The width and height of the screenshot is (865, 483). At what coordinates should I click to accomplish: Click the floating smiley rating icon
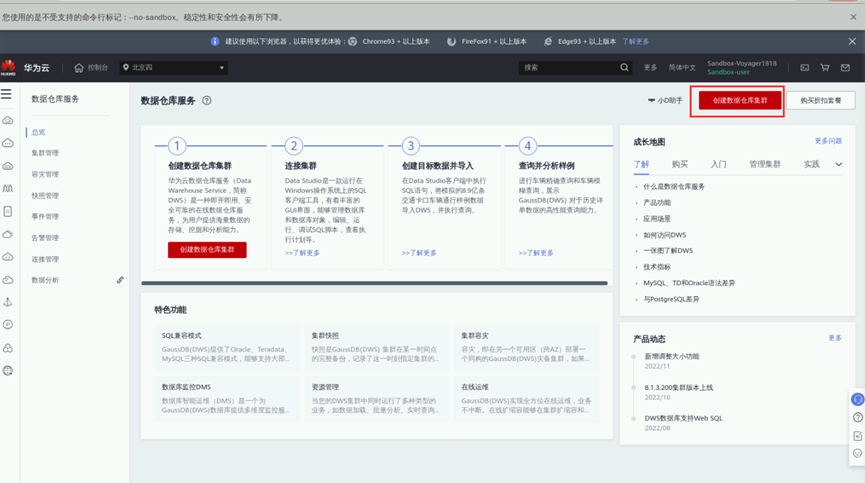[858, 453]
